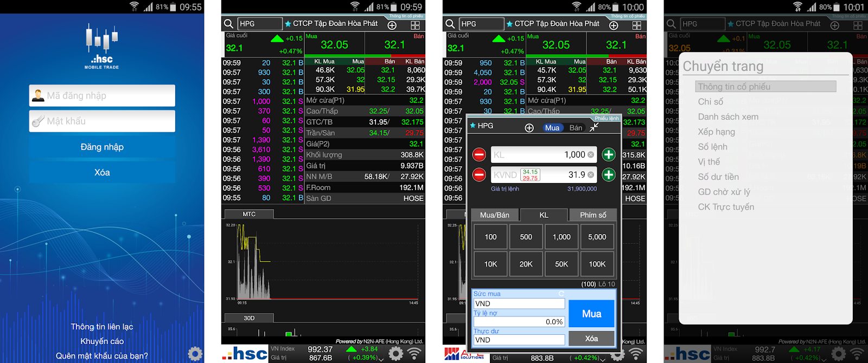The height and width of the screenshot is (363, 868).
Task: Choose Danh sách xem in menu
Action: pos(728,116)
